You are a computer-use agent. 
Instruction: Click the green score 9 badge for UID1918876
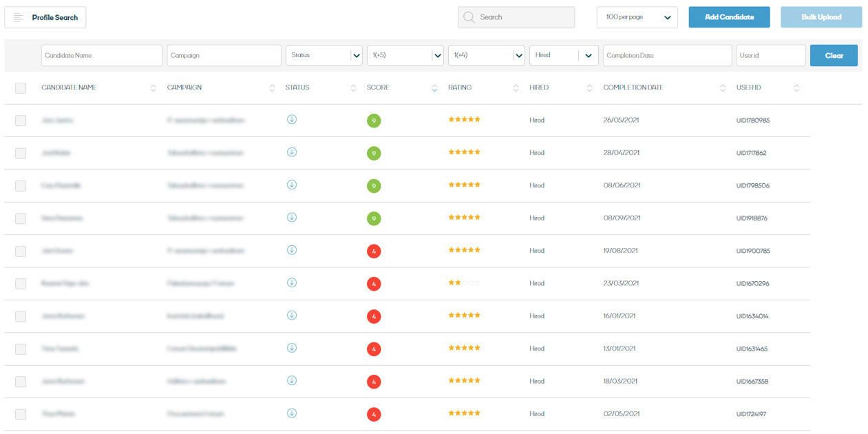[x=374, y=218]
